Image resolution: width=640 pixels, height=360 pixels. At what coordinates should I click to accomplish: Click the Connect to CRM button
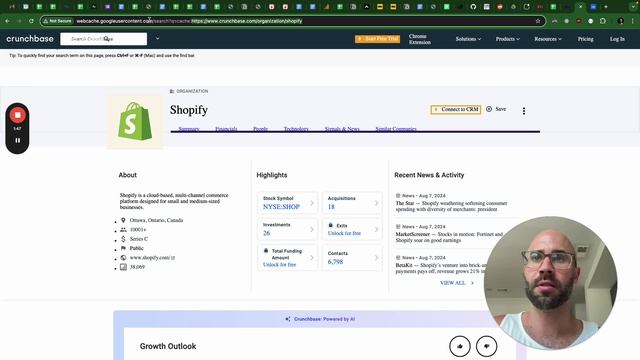click(x=456, y=109)
